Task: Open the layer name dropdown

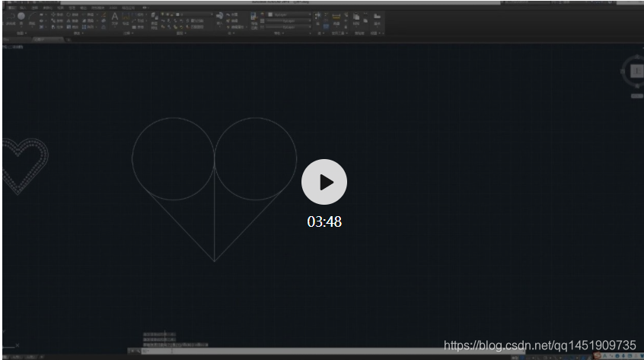Action: [x=187, y=14]
